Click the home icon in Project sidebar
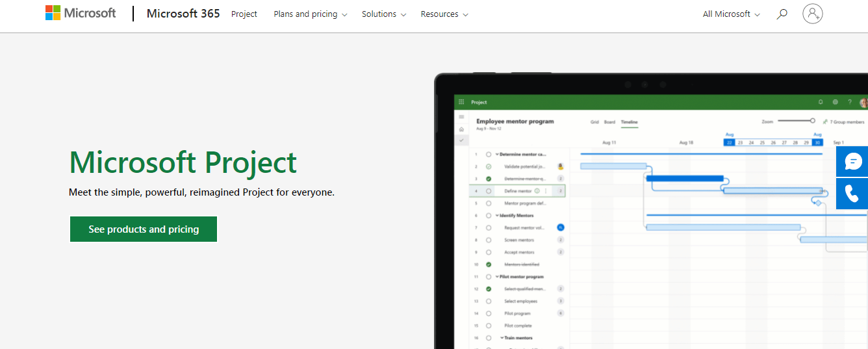This screenshot has width=868, height=349. pos(461,129)
